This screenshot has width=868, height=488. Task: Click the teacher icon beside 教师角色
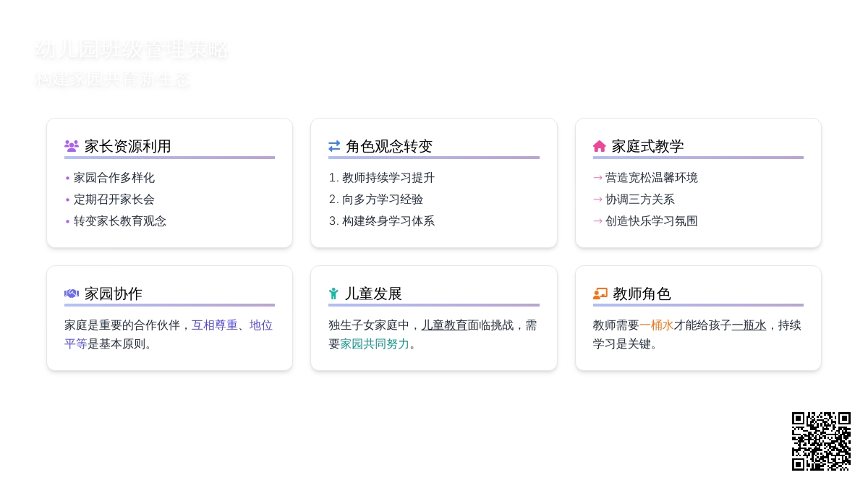[x=600, y=294]
